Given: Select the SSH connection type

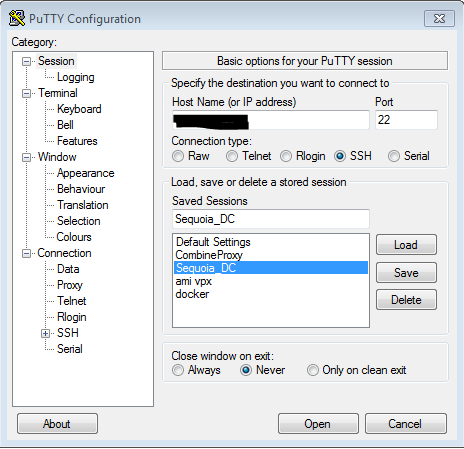Looking at the screenshot, I should point(340,156).
